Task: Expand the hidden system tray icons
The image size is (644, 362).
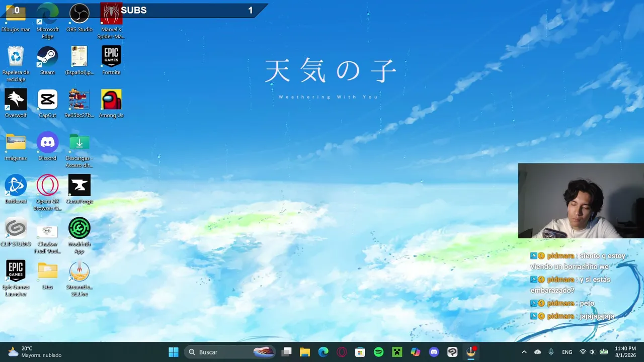Action: (x=524, y=352)
